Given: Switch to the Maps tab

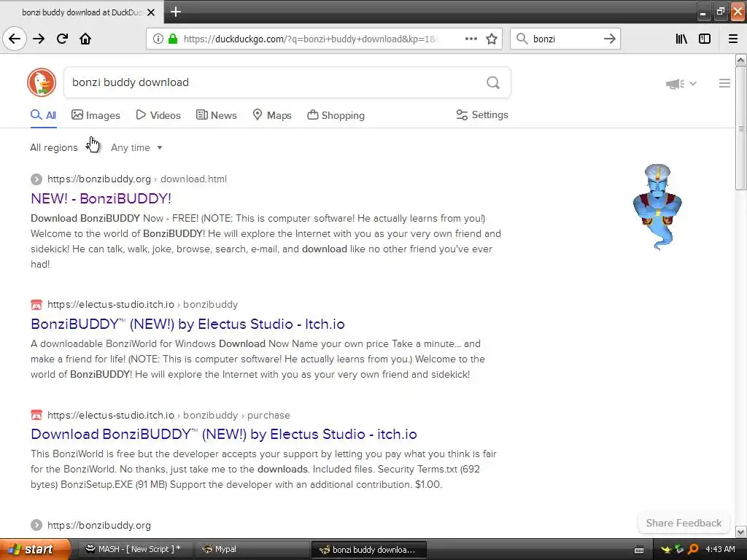Looking at the screenshot, I should 272,115.
